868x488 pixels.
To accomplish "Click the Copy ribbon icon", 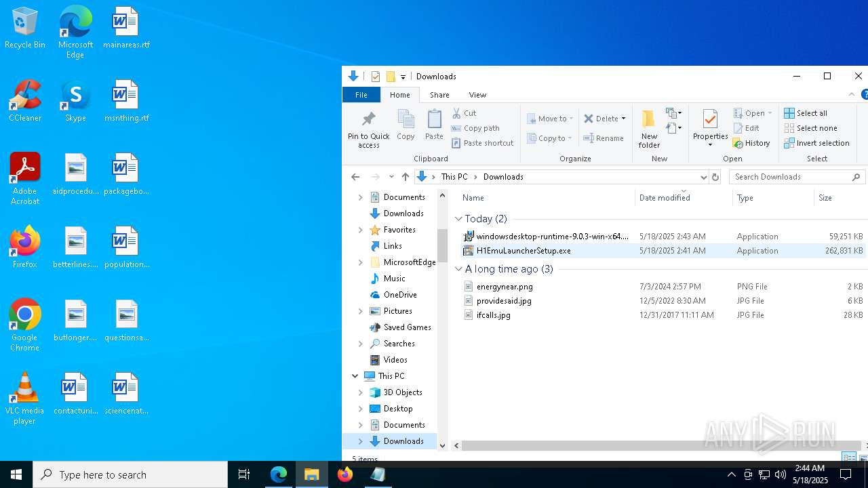I will click(406, 121).
